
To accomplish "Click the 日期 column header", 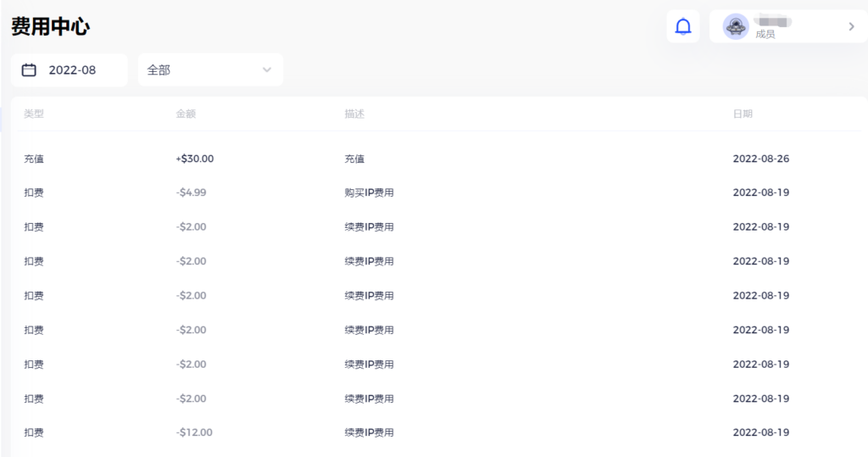I will (x=743, y=114).
